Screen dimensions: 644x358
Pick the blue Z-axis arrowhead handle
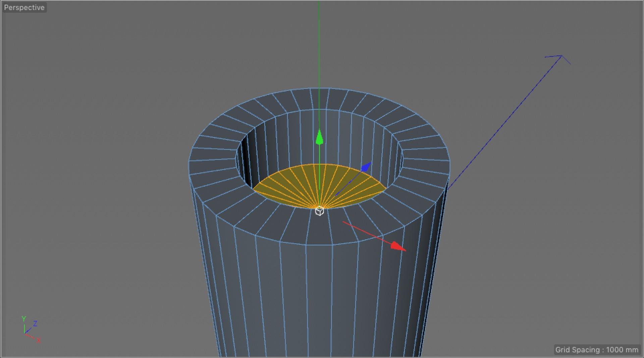click(x=366, y=167)
